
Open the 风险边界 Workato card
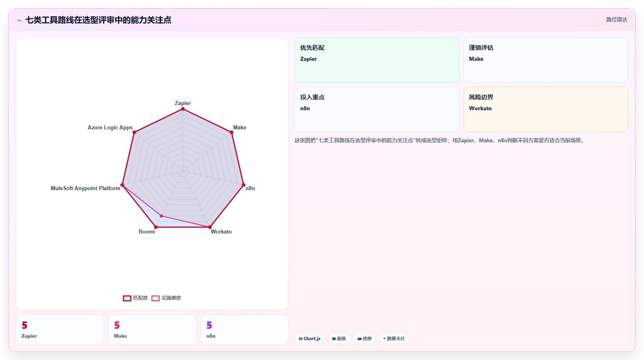[546, 109]
